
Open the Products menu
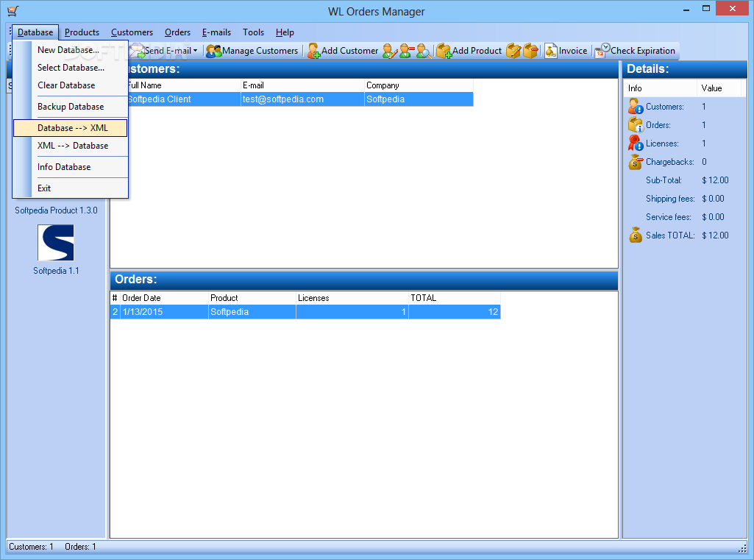tap(82, 32)
